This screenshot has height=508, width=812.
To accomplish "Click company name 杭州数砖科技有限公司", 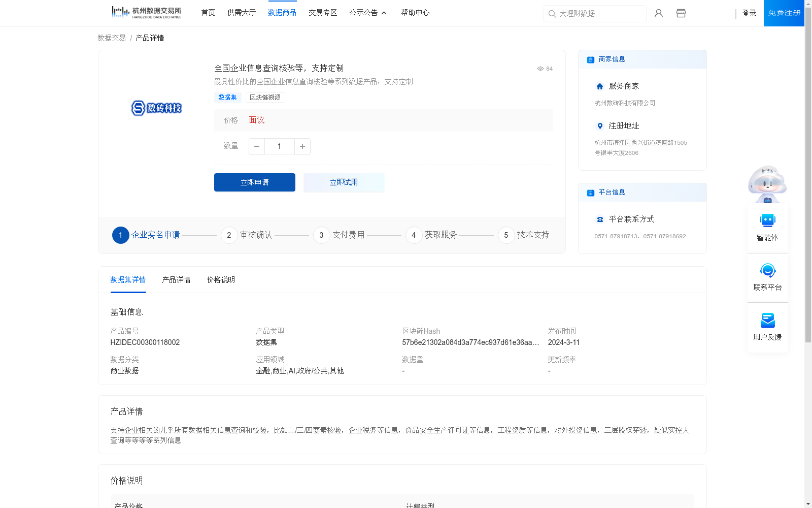I will tap(625, 103).
